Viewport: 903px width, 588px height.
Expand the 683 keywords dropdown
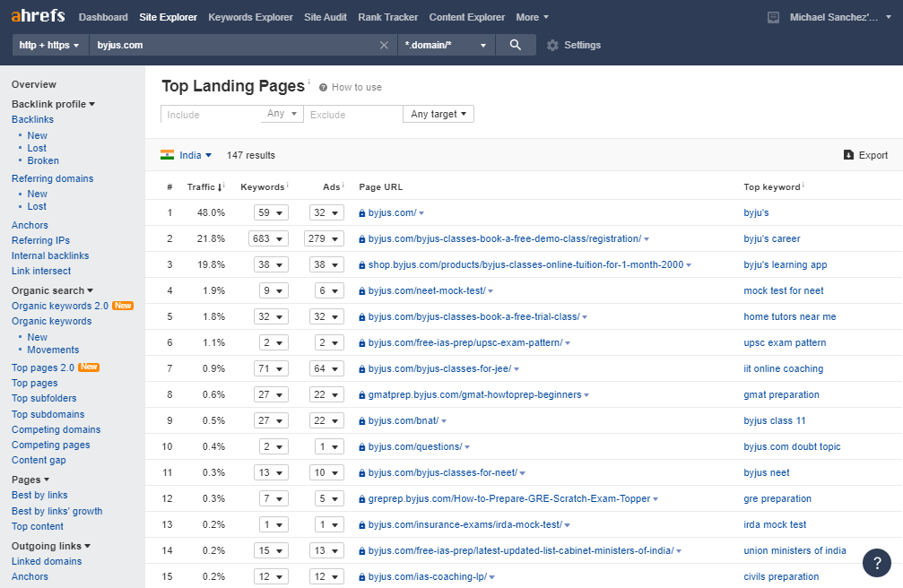click(x=268, y=238)
